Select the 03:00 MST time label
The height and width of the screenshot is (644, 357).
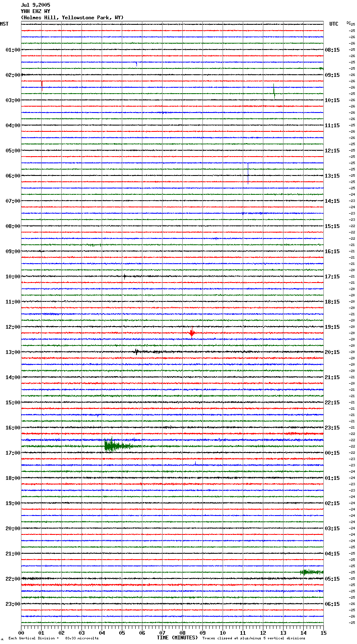(x=13, y=100)
